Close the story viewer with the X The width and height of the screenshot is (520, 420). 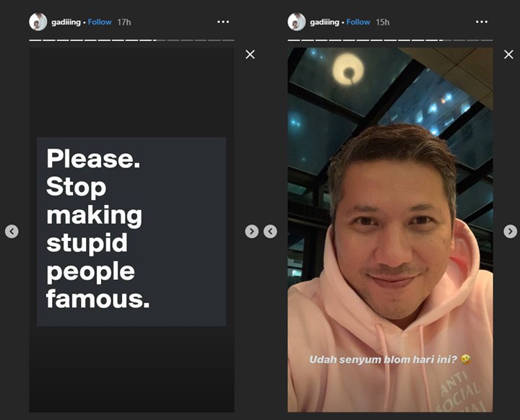pyautogui.click(x=250, y=54)
